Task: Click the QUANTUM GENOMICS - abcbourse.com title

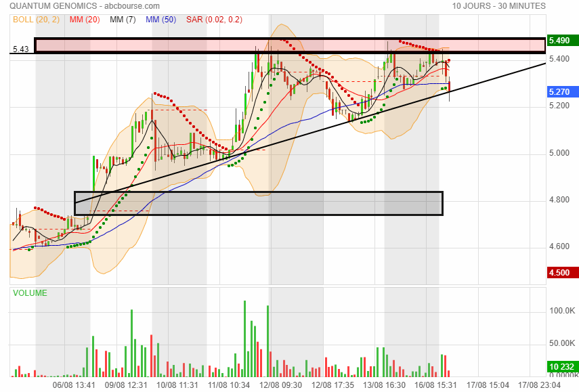Action: pos(85,6)
